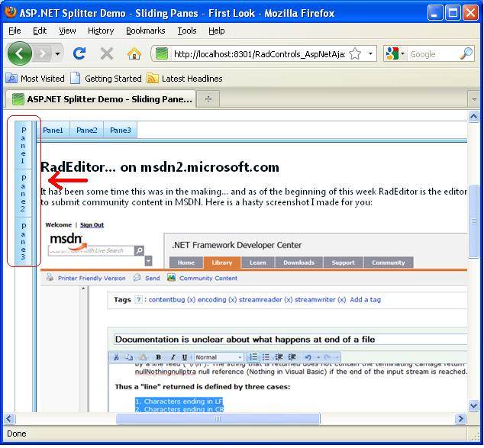Open the History menu
484x448 pixels.
pyautogui.click(x=101, y=31)
